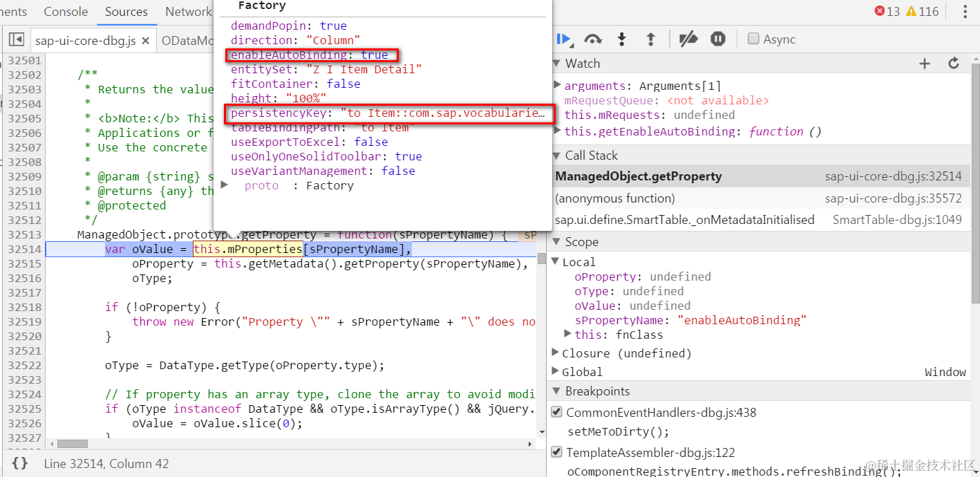Open DevTools customize menu
980x477 pixels.
point(965,12)
